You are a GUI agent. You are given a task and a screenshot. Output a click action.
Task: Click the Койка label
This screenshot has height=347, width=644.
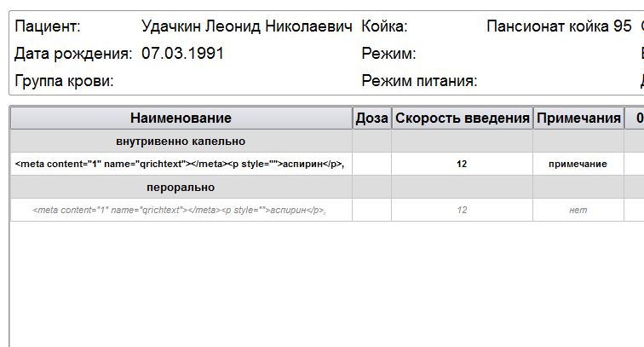click(x=384, y=26)
